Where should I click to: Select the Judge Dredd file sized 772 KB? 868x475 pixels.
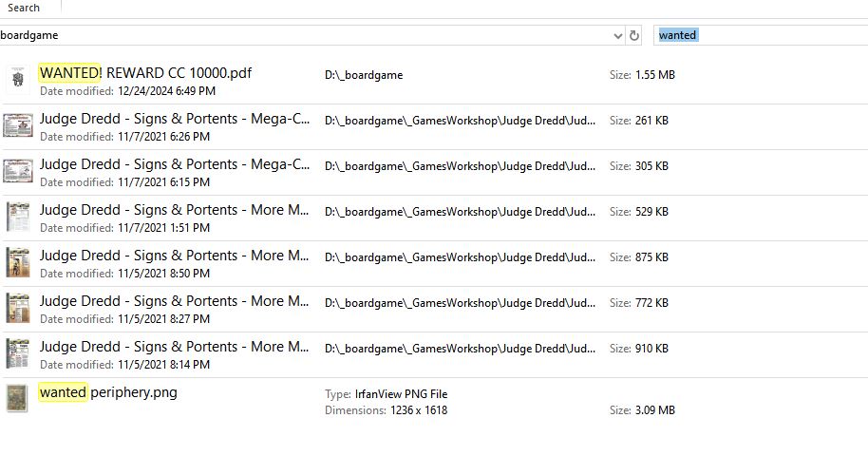tap(175, 300)
